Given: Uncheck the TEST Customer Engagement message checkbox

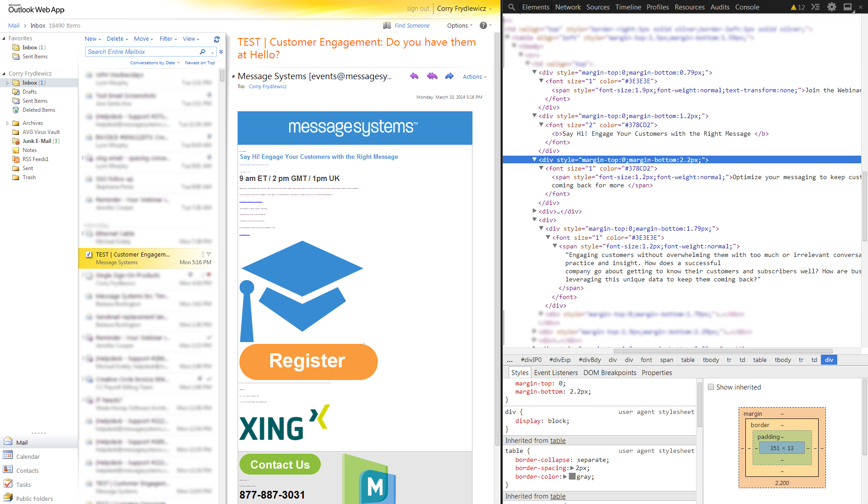Looking at the screenshot, I should [89, 254].
